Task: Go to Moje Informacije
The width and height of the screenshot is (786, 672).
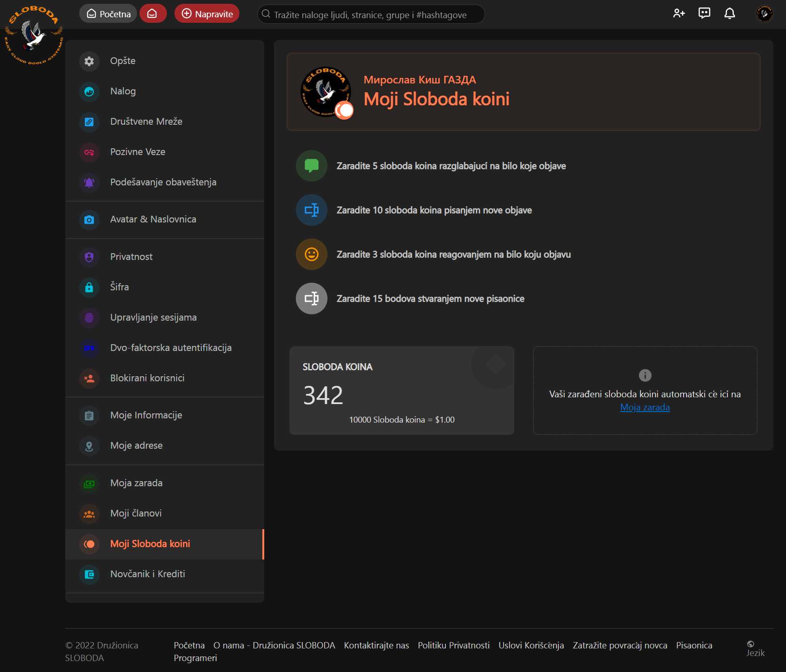Action: pyautogui.click(x=165, y=415)
